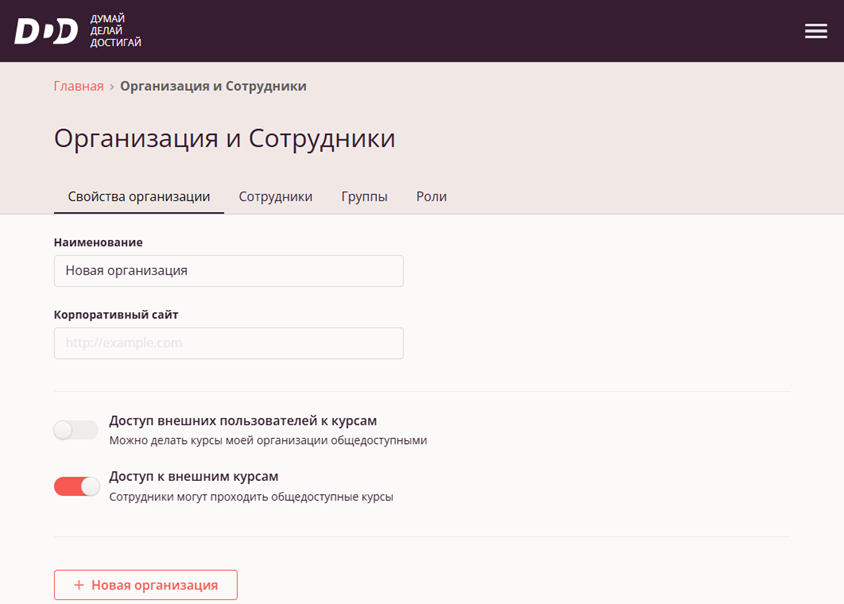The height and width of the screenshot is (604, 844).
Task: Disable the red "Доступ к внешним курсам" switch
Action: (76, 484)
